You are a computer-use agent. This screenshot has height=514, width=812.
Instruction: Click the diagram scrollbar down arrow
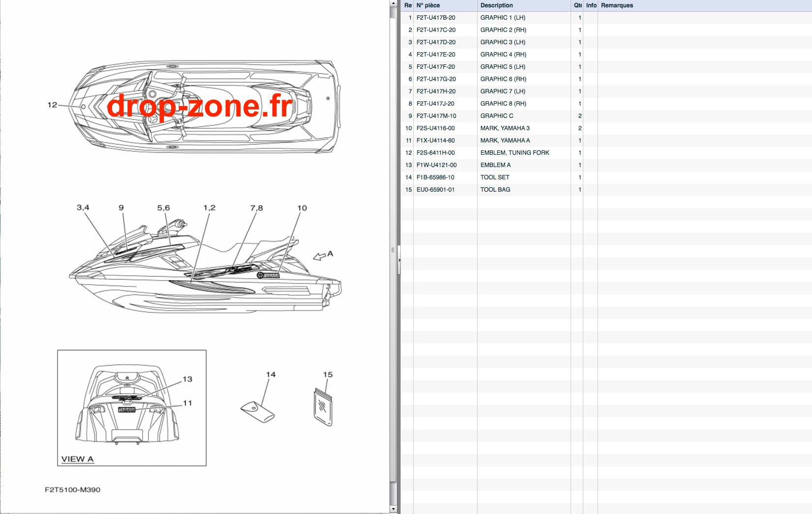coord(393,509)
